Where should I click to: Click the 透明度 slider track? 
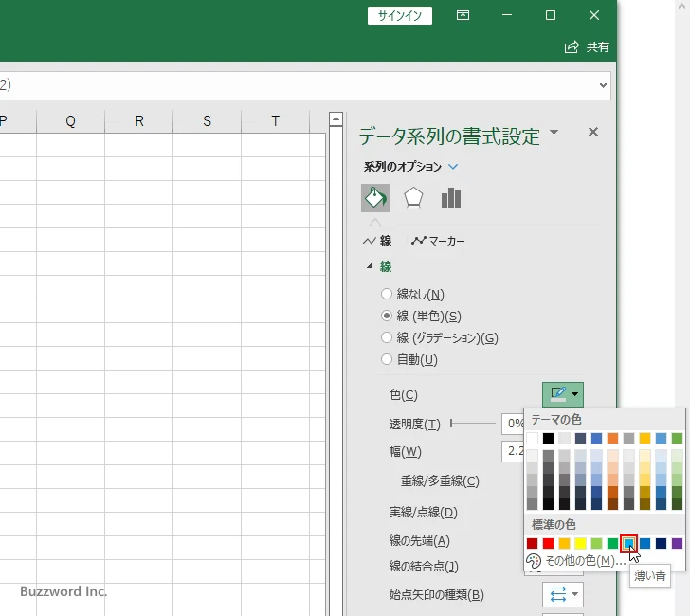(x=473, y=424)
